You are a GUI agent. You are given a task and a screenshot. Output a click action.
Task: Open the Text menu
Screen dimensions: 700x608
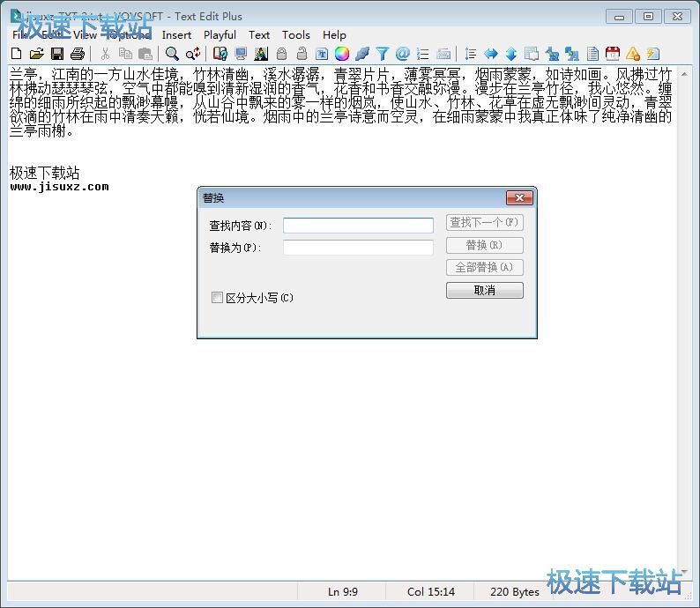click(259, 34)
